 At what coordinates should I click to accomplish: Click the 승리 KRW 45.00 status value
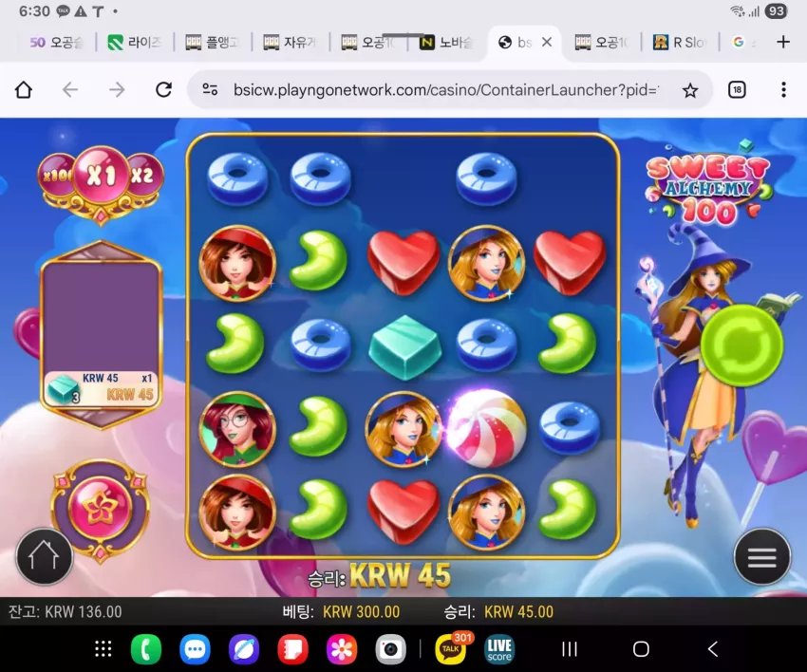pos(498,612)
